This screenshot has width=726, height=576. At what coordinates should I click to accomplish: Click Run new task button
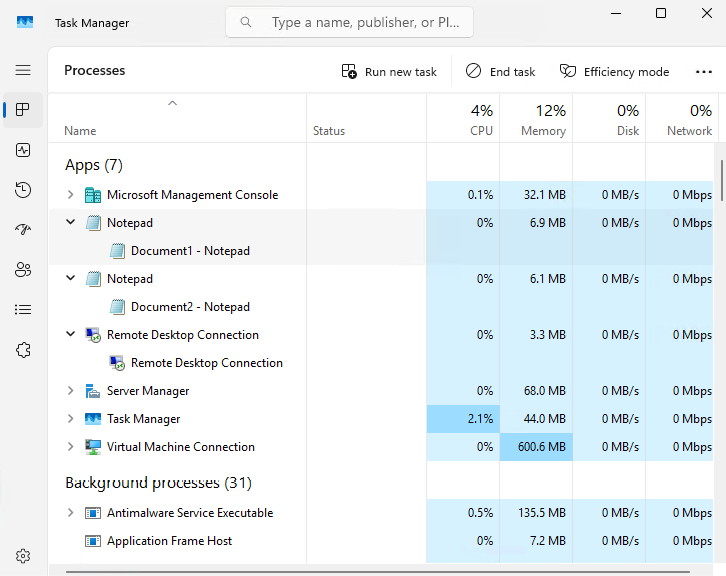coord(389,72)
